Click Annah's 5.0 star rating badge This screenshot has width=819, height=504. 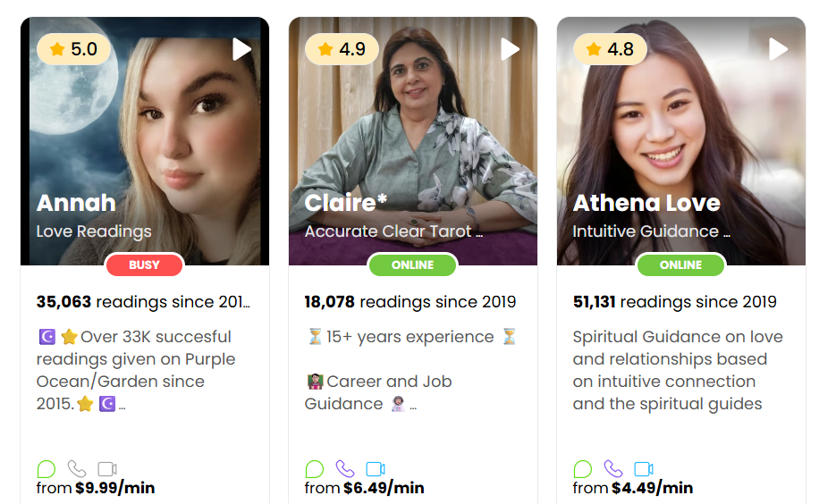[73, 49]
